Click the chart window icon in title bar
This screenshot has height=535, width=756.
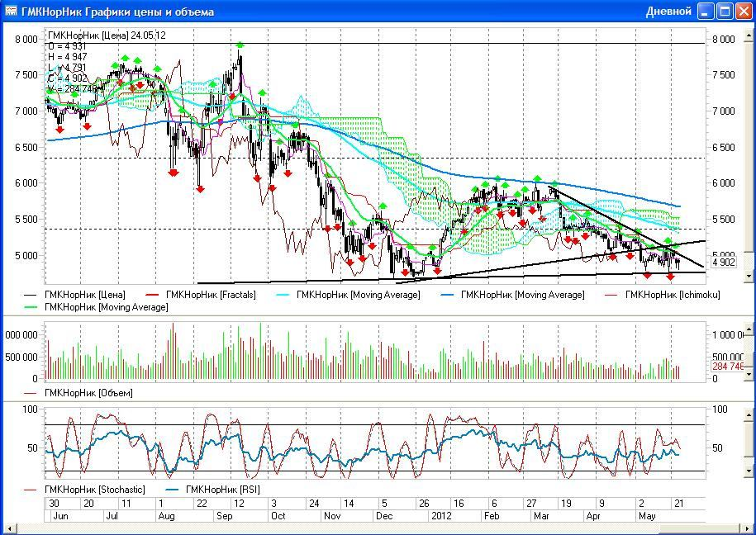pos(10,11)
